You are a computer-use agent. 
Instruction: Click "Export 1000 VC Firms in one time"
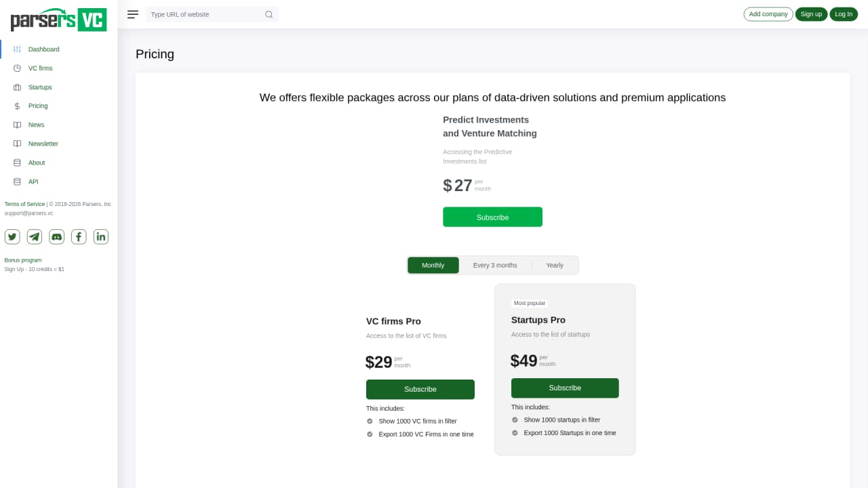click(x=426, y=434)
